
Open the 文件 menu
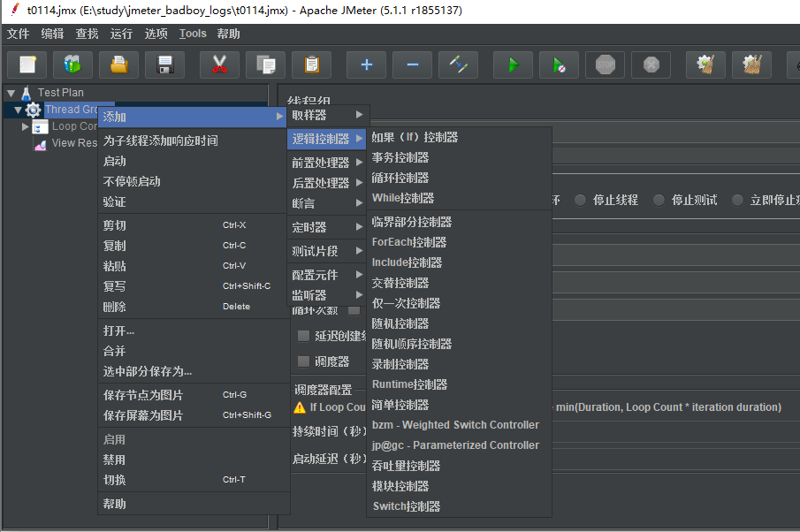[x=18, y=34]
